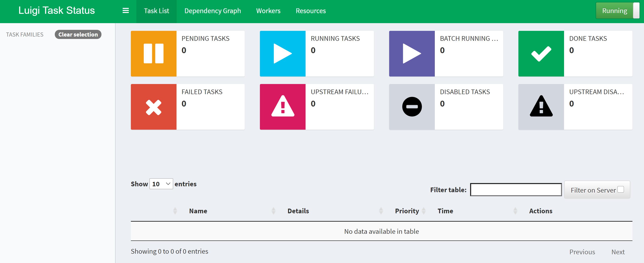Viewport: 644px width, 263px height.
Task: Click the UPSTREAM DISA... card label
Action: click(x=597, y=92)
